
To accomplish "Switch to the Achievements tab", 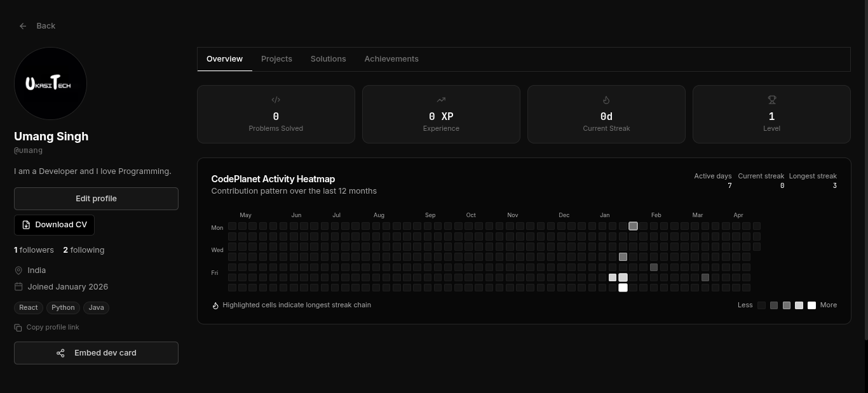I will 391,59.
